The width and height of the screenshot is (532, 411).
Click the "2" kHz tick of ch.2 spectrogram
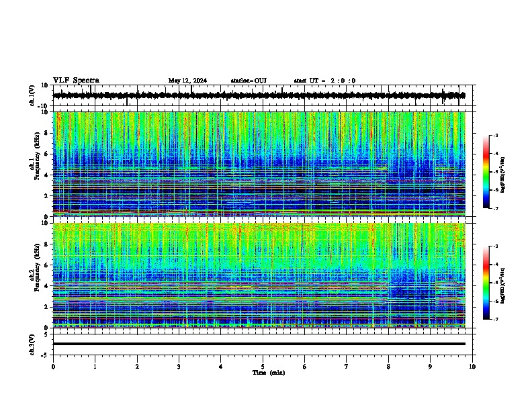pos(46,307)
